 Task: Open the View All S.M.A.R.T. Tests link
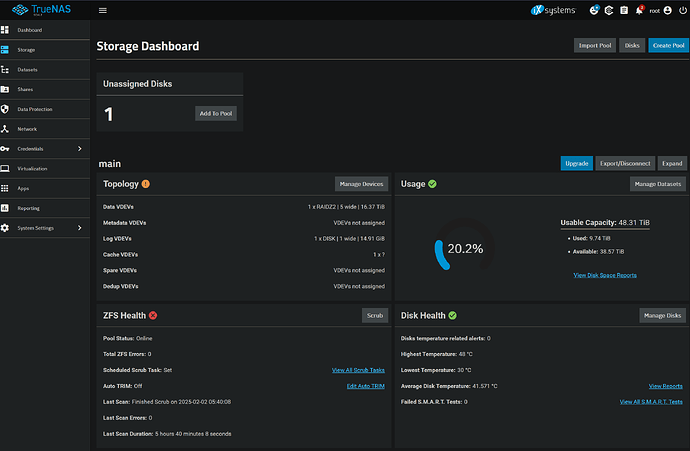651,402
